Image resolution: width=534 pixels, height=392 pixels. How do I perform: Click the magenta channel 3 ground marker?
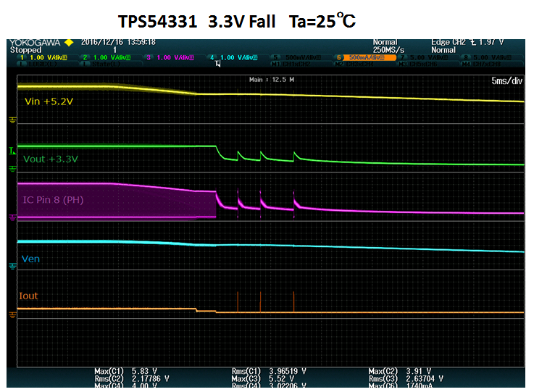pyautogui.click(x=12, y=217)
